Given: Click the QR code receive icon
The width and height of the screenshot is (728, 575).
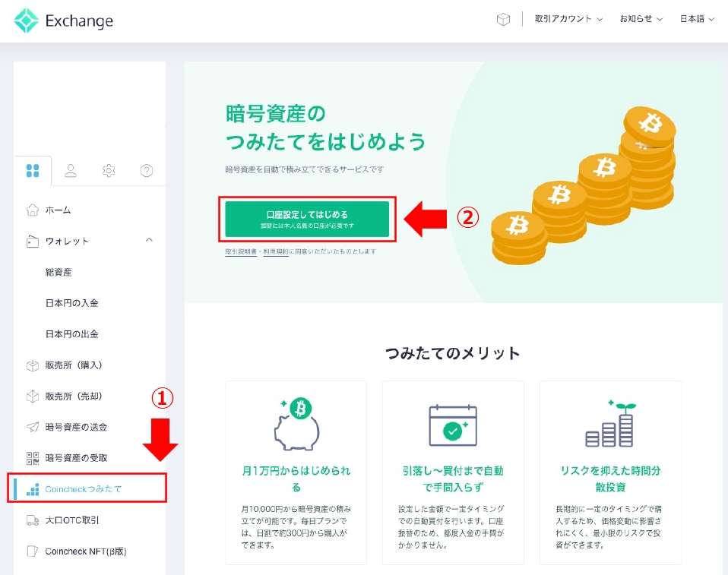Looking at the screenshot, I should coord(33,459).
